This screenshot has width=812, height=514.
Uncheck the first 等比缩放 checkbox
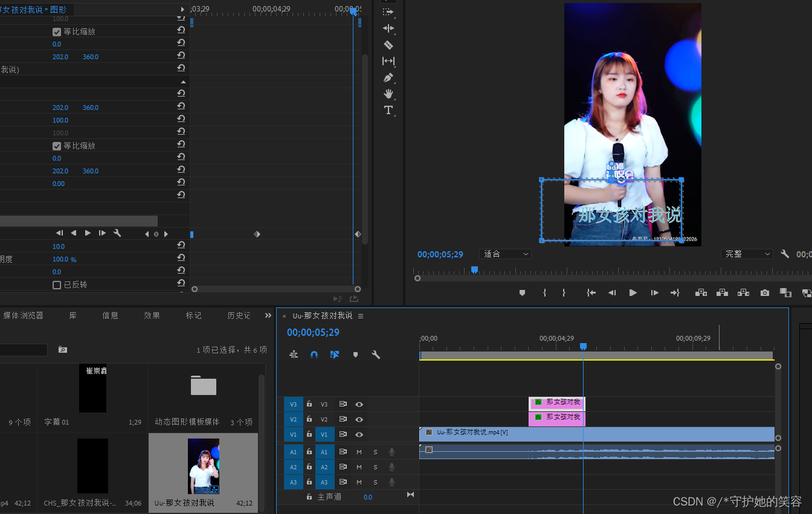(57, 32)
